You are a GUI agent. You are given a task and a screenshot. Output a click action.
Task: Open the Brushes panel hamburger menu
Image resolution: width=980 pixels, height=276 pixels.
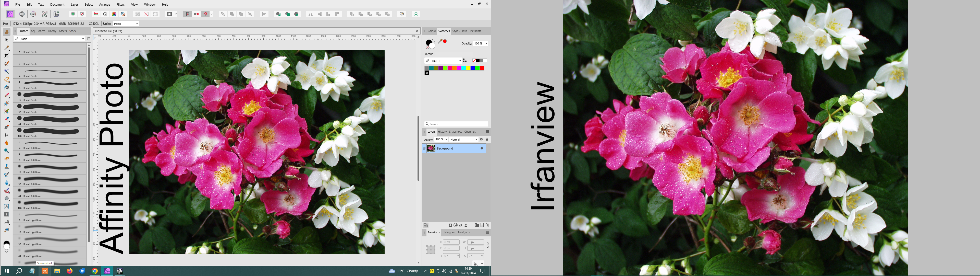click(88, 31)
